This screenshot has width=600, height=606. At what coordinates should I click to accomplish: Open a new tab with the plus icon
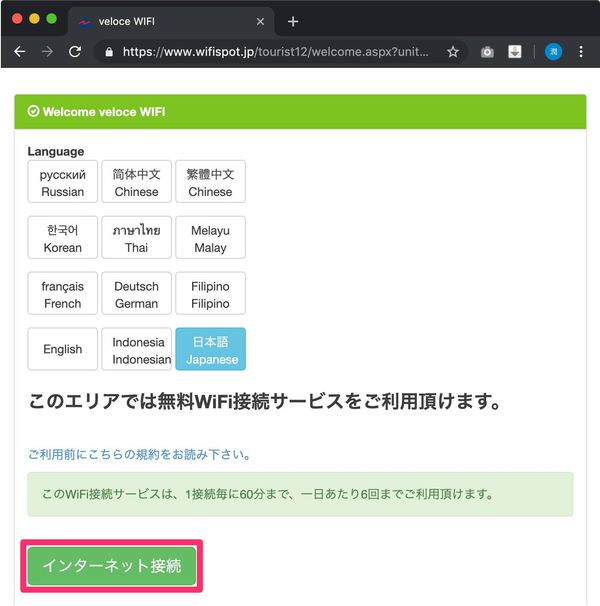[x=293, y=22]
